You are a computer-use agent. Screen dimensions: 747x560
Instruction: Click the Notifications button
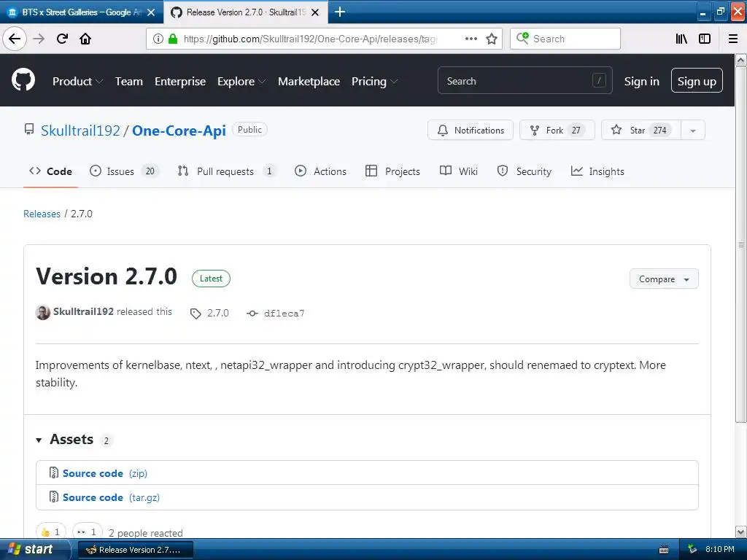click(x=471, y=131)
